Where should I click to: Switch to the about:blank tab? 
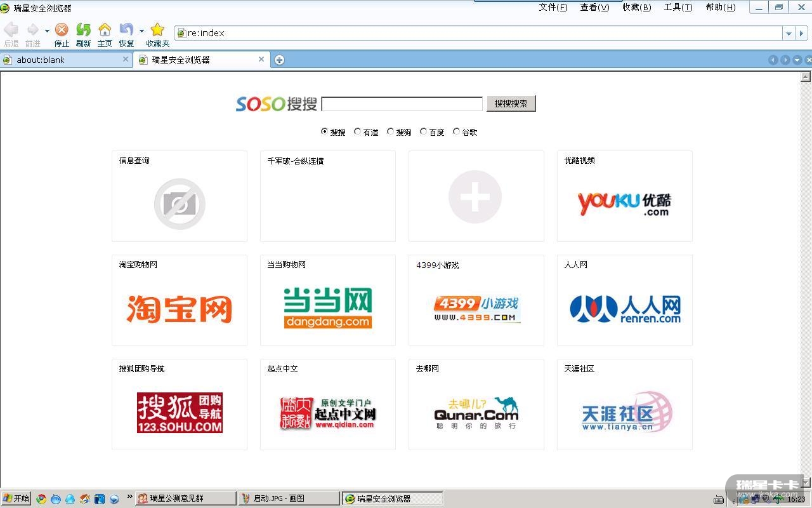click(x=67, y=60)
